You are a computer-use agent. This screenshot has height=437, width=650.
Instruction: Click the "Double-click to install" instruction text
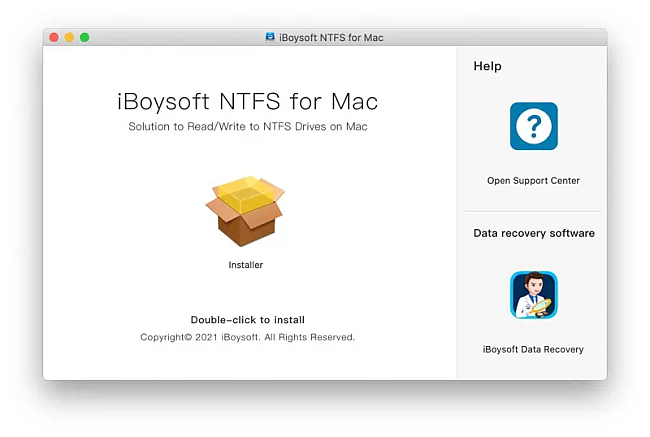[247, 320]
